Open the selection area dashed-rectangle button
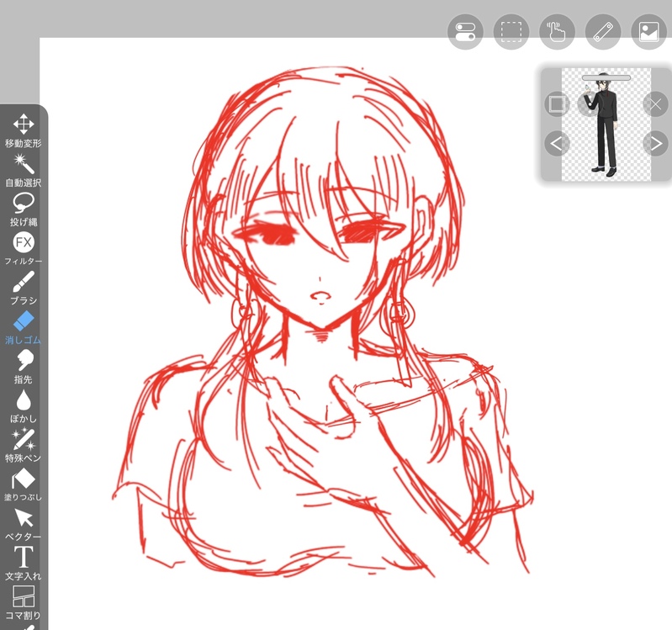The height and width of the screenshot is (630, 672). (511, 32)
